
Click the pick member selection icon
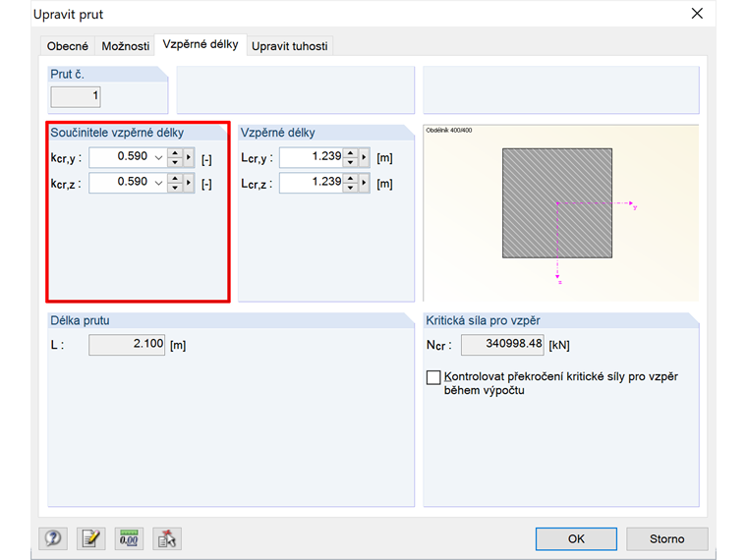pos(167,538)
